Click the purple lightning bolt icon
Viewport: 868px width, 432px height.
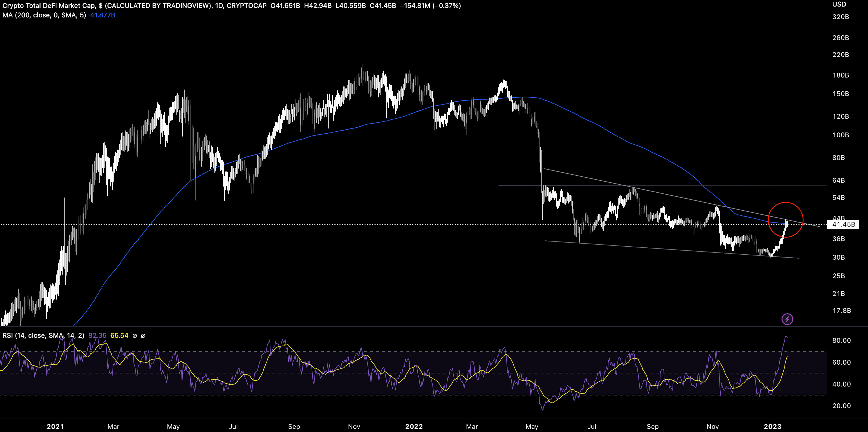787,319
